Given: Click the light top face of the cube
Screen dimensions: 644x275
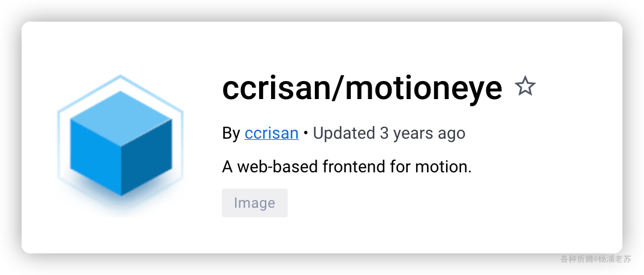Looking at the screenshot, I should tap(121, 118).
